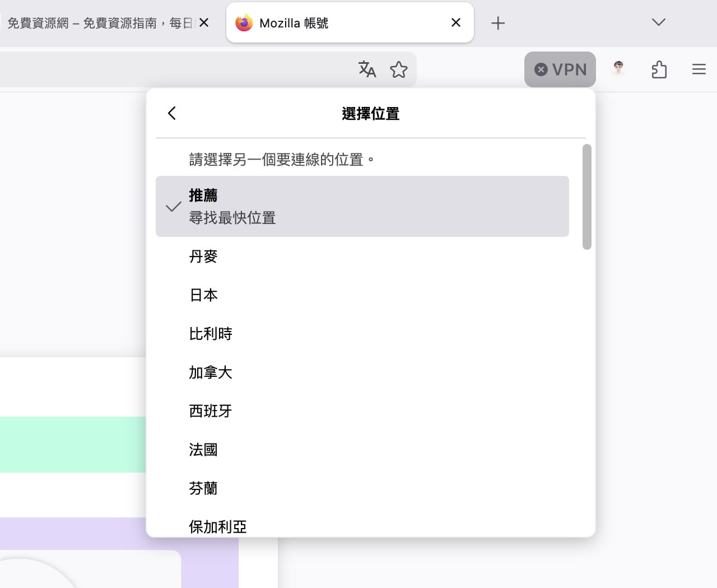Click the Firefox favicon on Mozilla 帳號 tab
This screenshot has height=588, width=717.
(244, 23)
